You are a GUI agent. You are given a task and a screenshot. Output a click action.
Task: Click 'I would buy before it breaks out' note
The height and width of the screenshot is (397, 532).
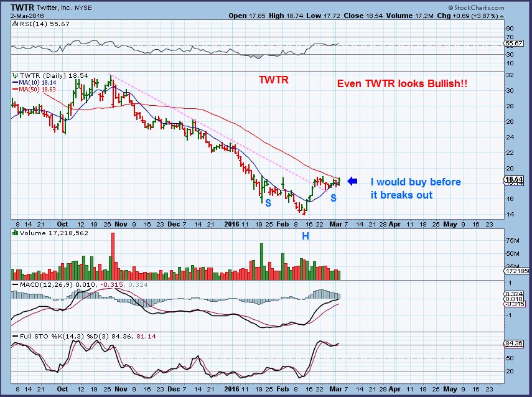(416, 189)
